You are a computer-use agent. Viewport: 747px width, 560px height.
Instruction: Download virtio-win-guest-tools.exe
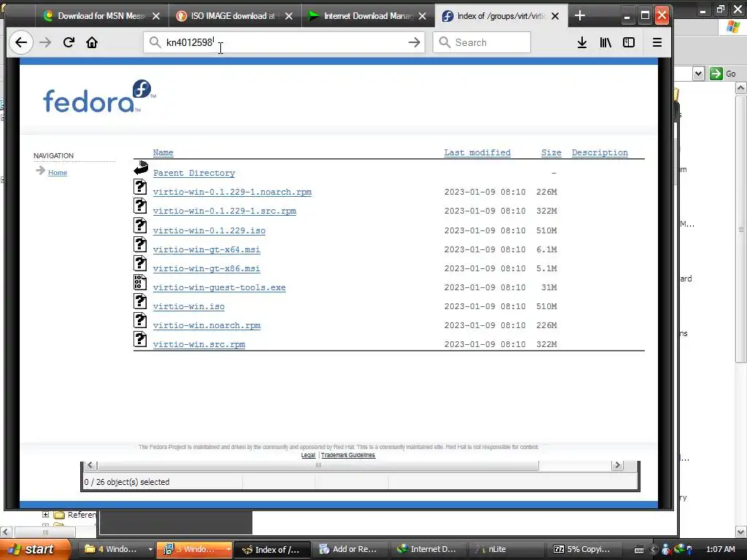pos(219,287)
